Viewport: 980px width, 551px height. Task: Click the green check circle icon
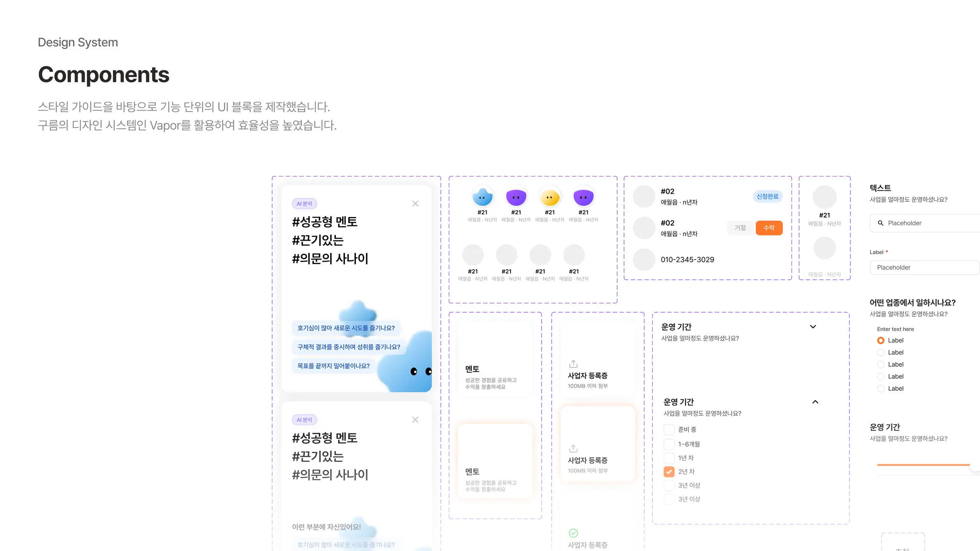point(573,533)
